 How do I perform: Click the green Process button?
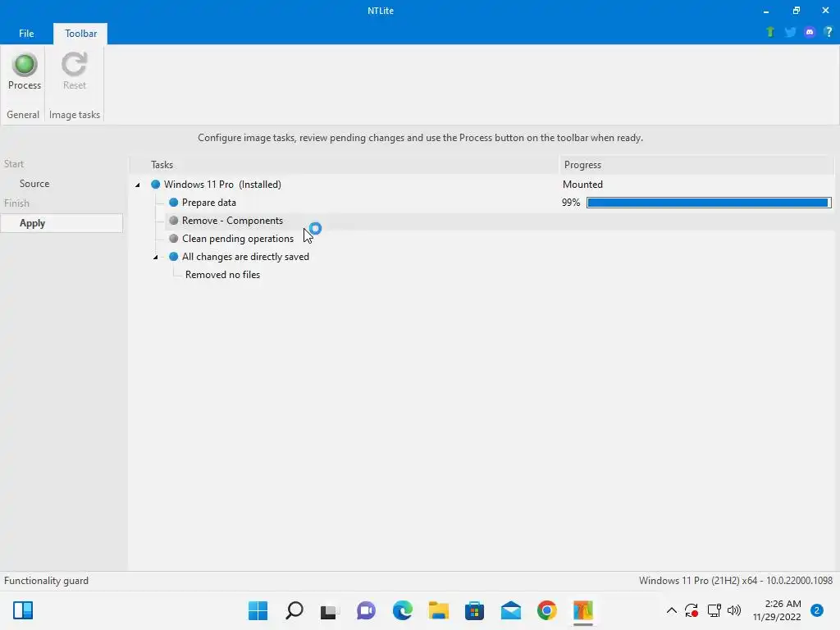(x=24, y=72)
